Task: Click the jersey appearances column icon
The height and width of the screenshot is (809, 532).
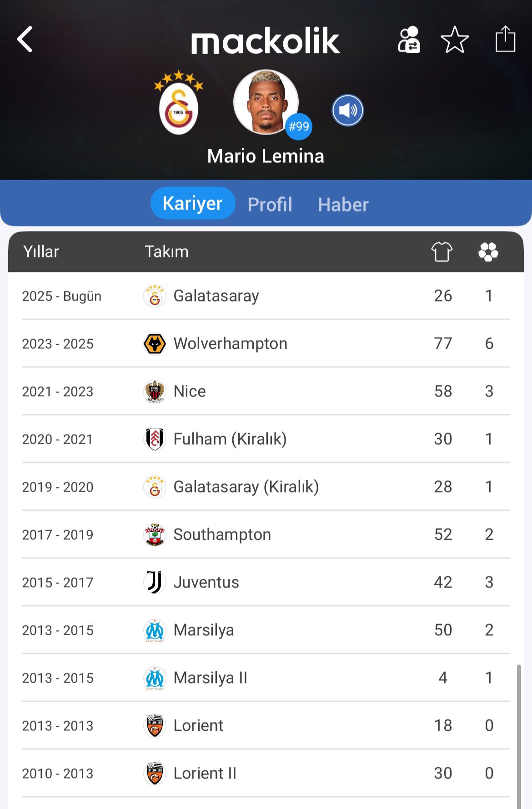Action: pos(442,251)
